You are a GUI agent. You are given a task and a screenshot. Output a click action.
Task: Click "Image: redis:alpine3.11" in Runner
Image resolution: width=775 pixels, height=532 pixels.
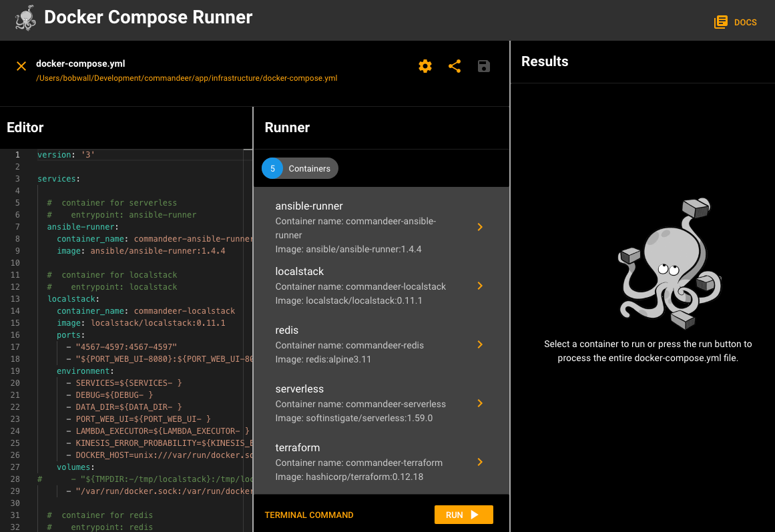323,359
